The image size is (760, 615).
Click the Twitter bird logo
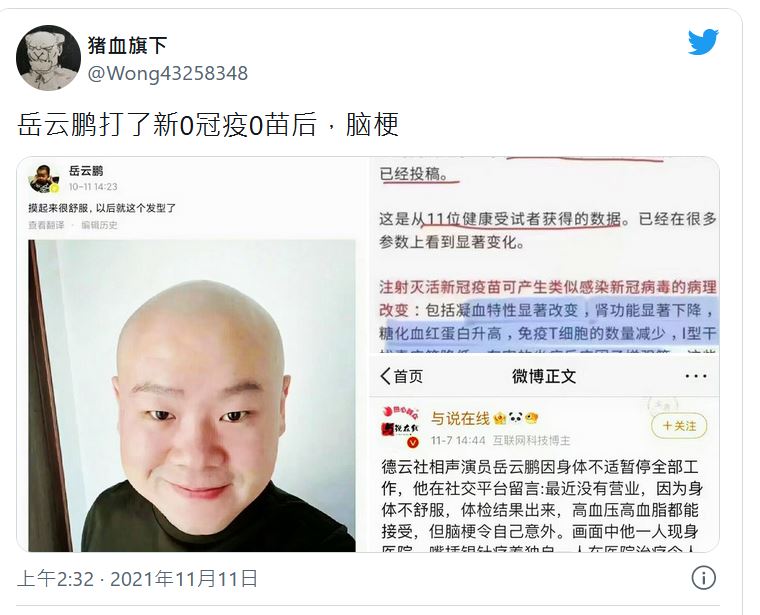703,41
